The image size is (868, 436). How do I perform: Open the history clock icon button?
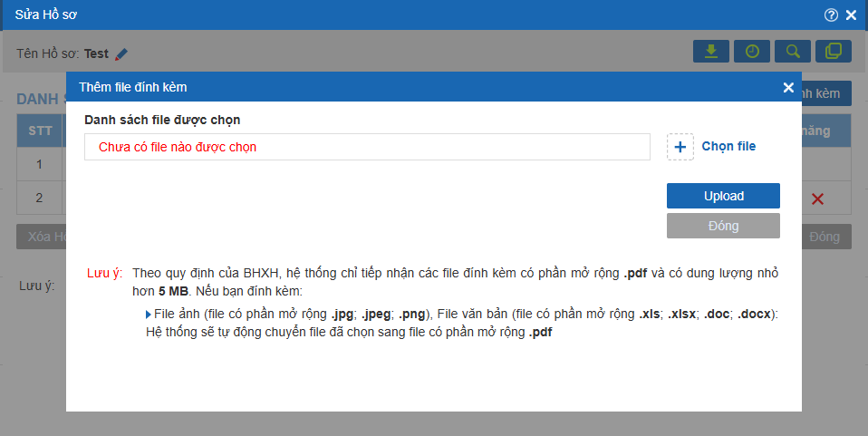752,52
